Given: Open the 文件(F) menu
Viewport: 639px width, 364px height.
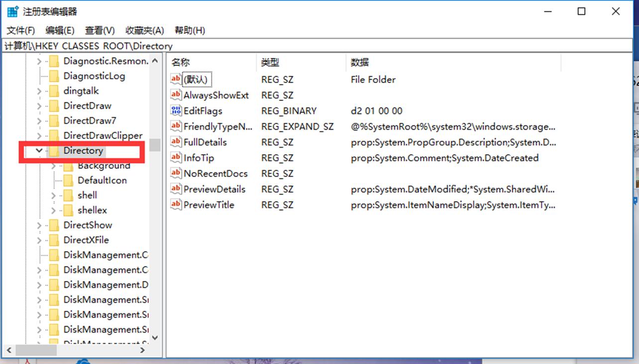Looking at the screenshot, I should pyautogui.click(x=20, y=30).
